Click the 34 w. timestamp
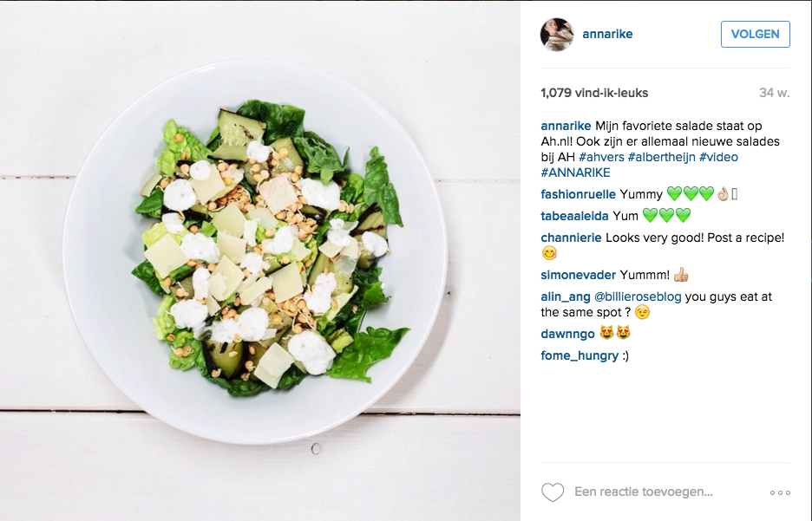 coord(774,93)
